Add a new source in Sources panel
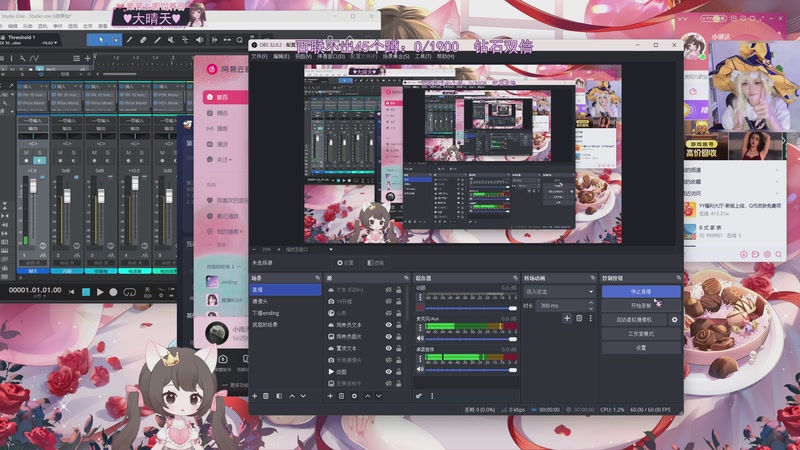 point(330,396)
